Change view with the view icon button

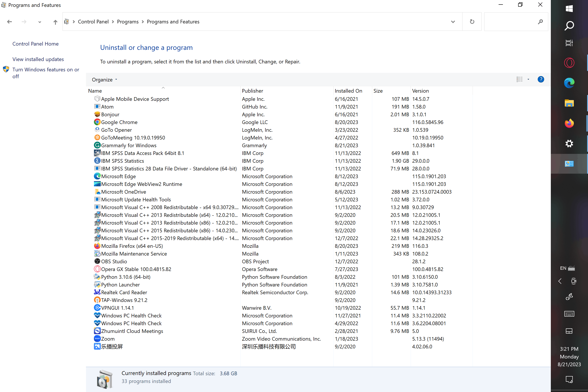(519, 80)
